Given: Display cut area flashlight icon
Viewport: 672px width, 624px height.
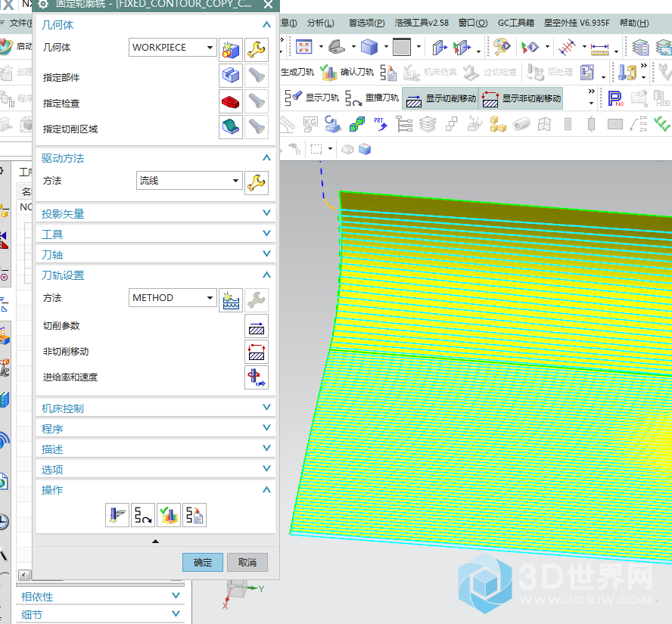Looking at the screenshot, I should click(x=257, y=127).
